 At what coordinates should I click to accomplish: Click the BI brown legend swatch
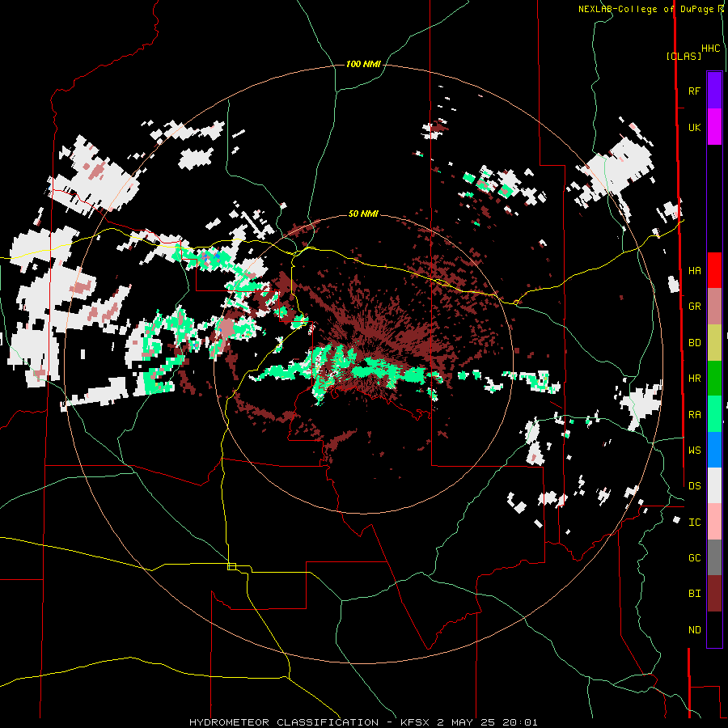714,594
